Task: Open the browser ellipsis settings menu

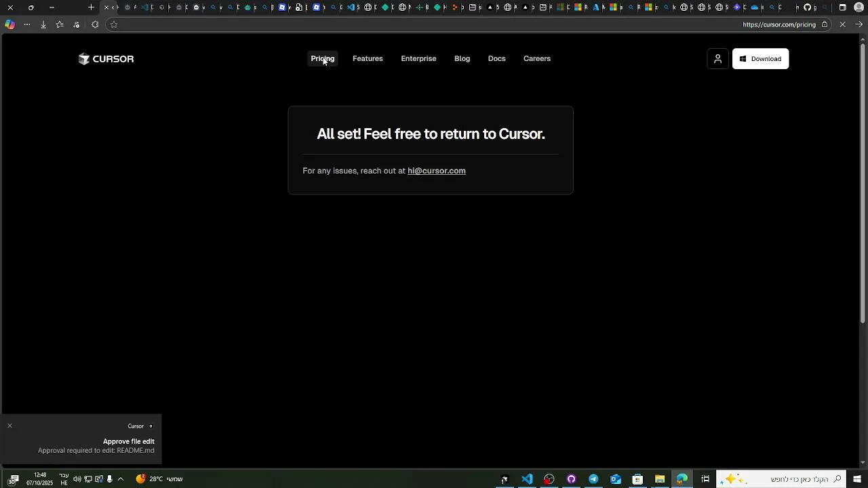Action: click(27, 24)
